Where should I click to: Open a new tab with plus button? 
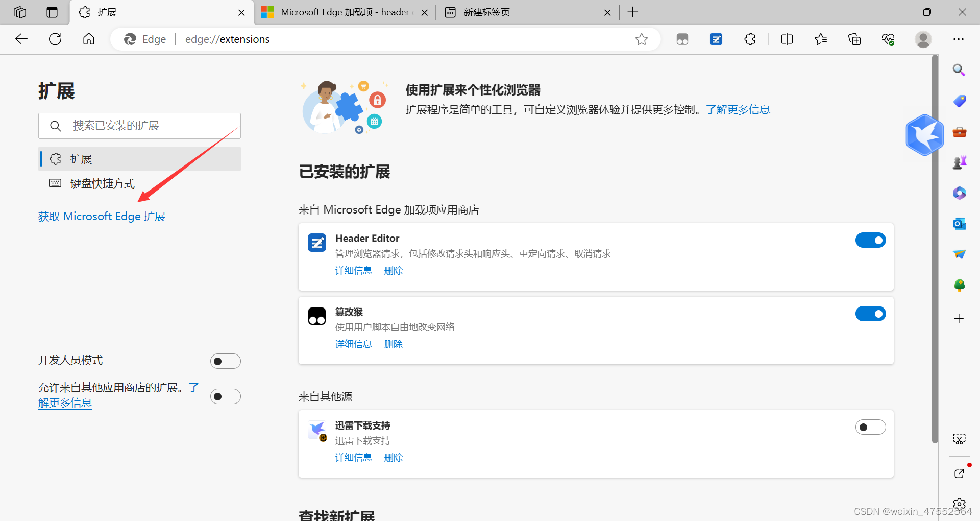633,12
